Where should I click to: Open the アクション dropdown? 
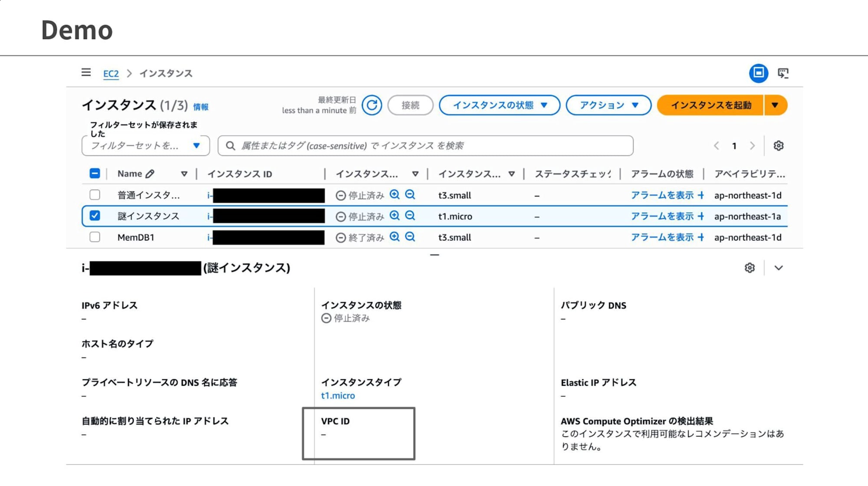coord(608,105)
